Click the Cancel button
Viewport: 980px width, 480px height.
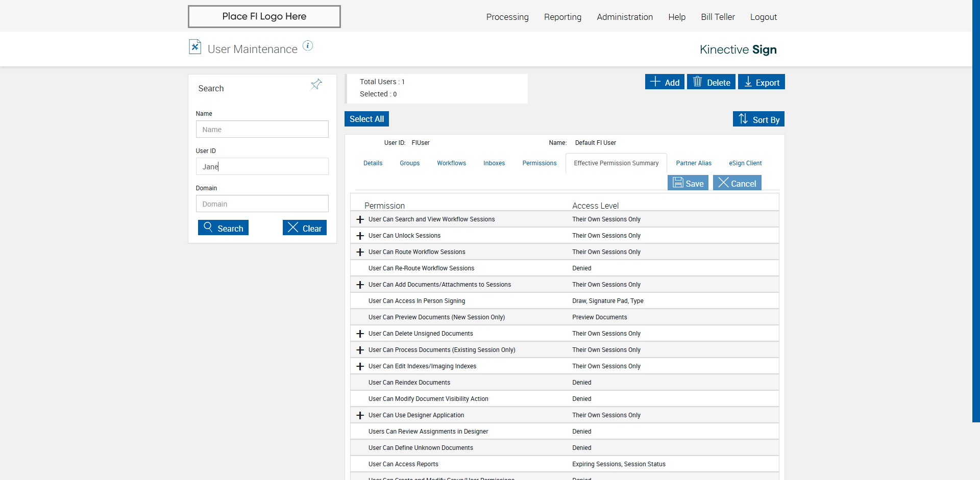pyautogui.click(x=737, y=183)
